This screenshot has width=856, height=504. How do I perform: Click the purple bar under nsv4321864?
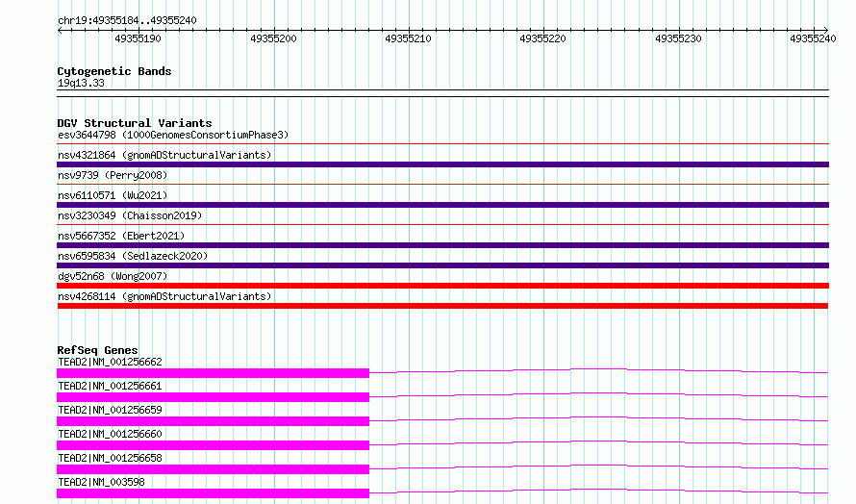442,164
